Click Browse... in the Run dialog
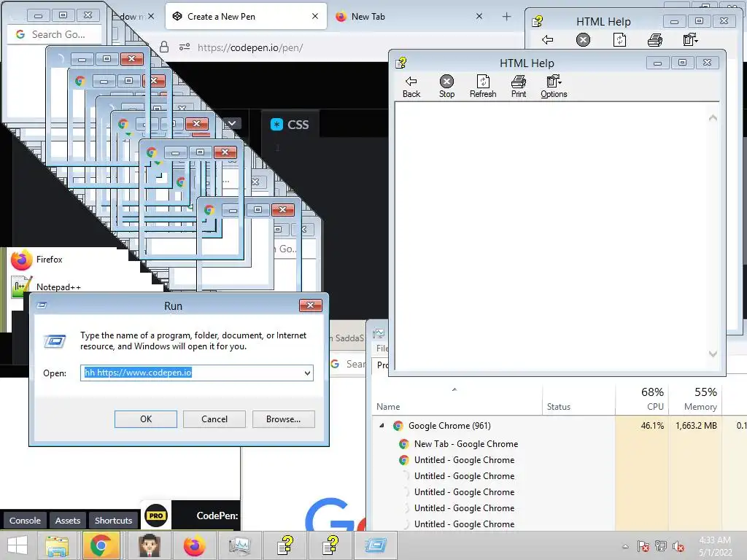 click(x=284, y=419)
